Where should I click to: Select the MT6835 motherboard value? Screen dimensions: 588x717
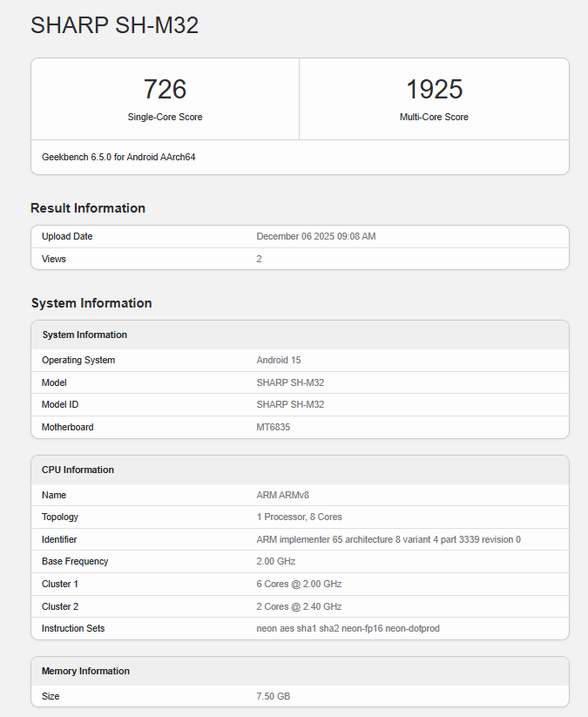click(x=274, y=427)
